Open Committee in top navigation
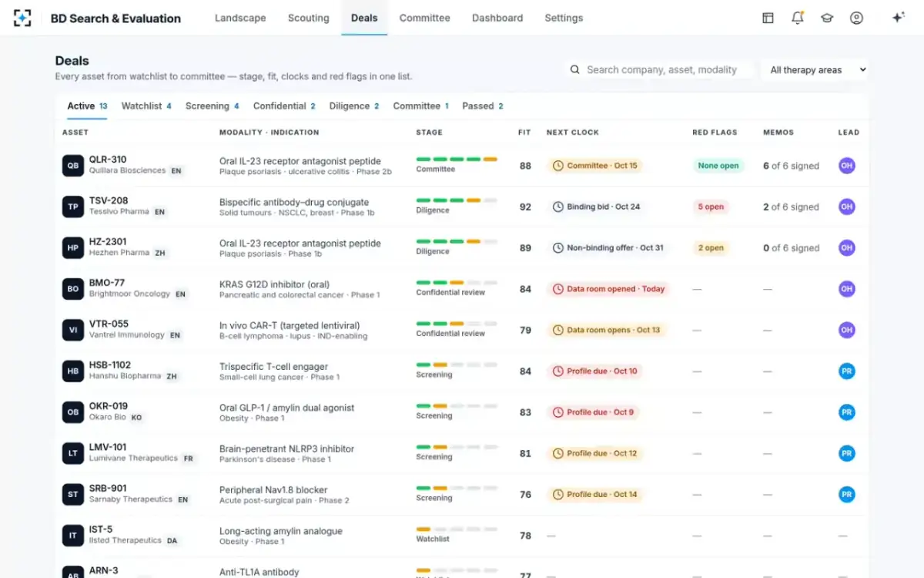 (x=425, y=18)
